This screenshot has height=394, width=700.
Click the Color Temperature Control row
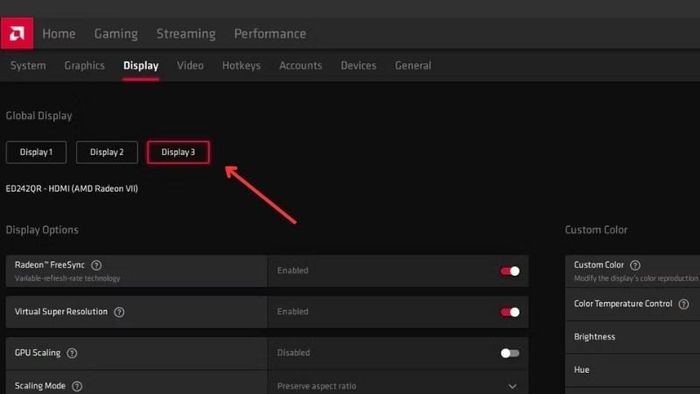[633, 304]
